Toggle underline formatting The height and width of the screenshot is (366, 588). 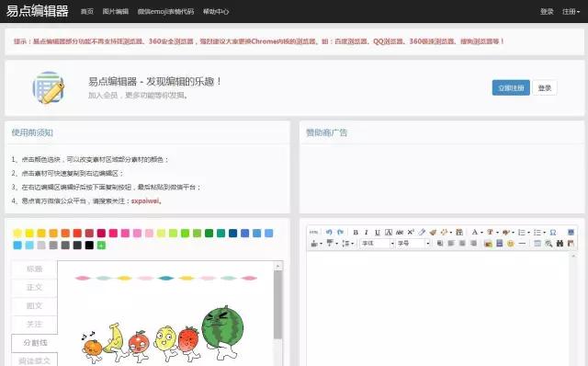coord(378,233)
